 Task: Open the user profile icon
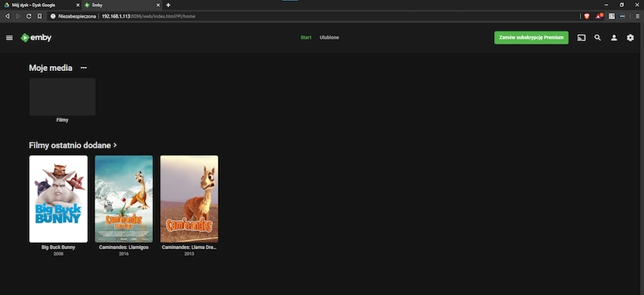click(614, 38)
